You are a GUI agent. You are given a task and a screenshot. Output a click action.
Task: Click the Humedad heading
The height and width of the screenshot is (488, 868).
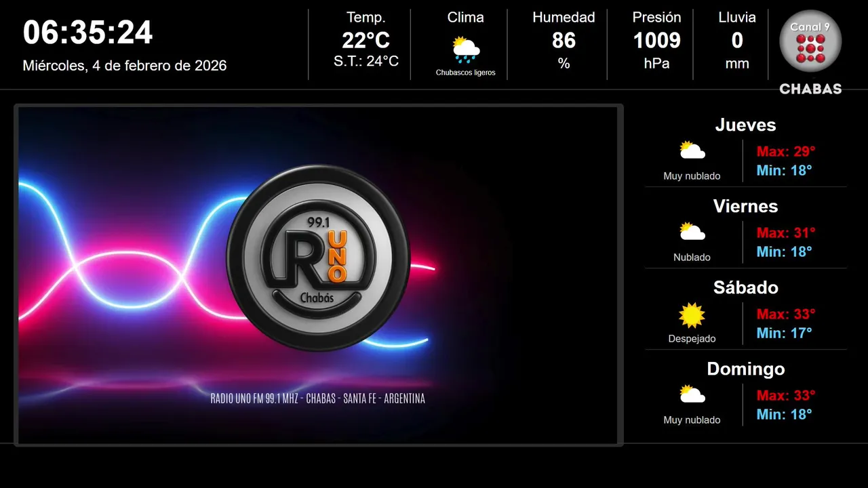coord(564,18)
